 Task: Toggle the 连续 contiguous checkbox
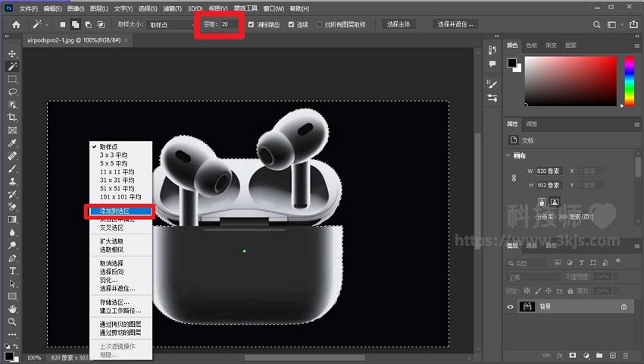coord(291,25)
